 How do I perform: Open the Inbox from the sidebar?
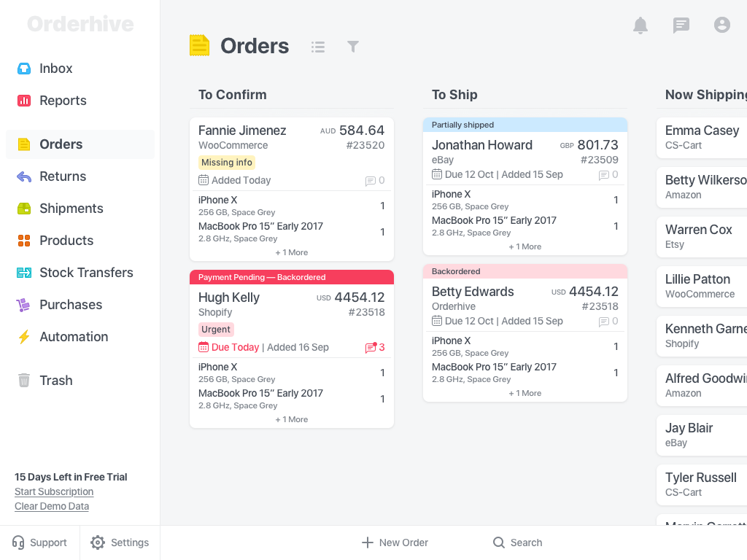click(x=55, y=69)
